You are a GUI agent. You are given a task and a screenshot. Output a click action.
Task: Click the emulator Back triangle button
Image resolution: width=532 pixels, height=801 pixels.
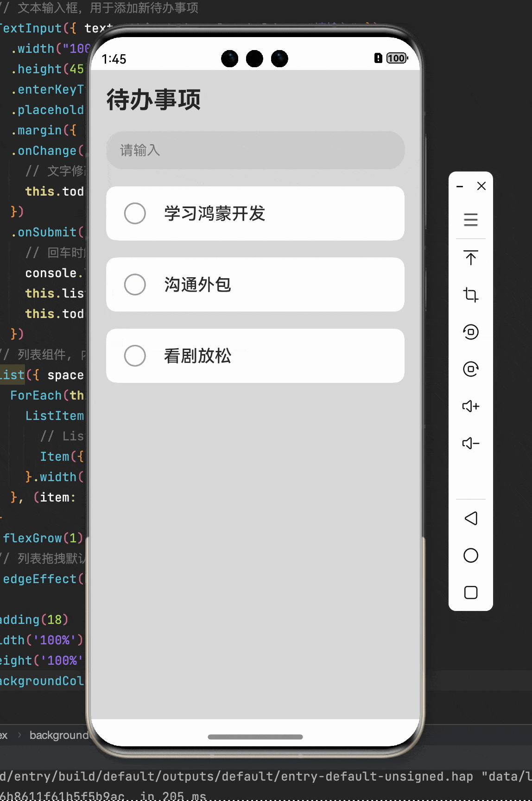[471, 518]
